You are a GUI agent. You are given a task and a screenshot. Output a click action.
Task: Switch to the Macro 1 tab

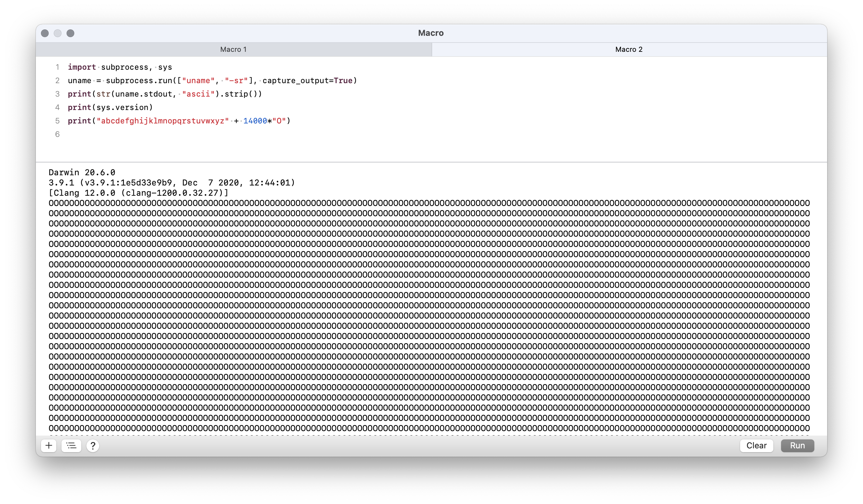pos(234,49)
